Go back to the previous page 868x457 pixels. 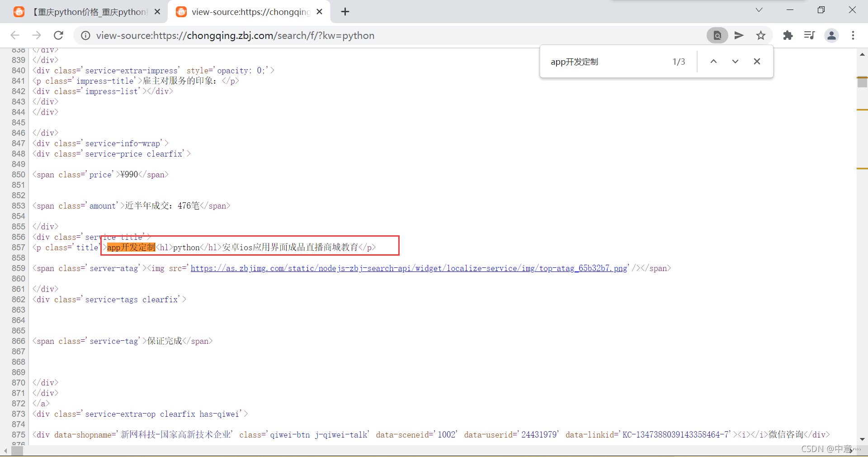15,35
